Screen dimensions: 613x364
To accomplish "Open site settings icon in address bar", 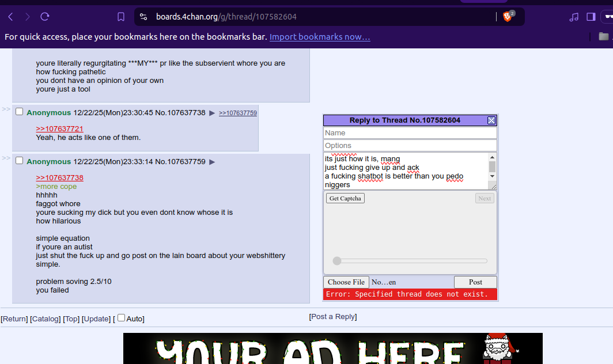I will click(143, 17).
